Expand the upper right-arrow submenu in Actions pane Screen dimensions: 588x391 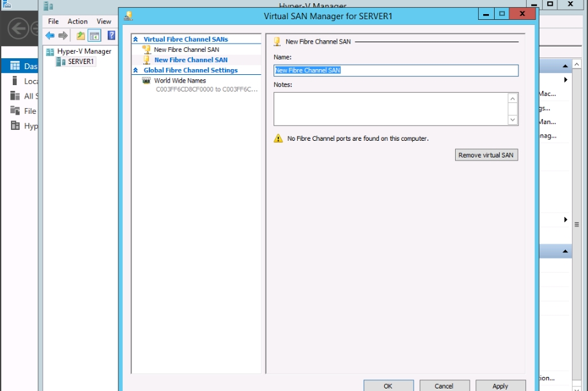566,79
